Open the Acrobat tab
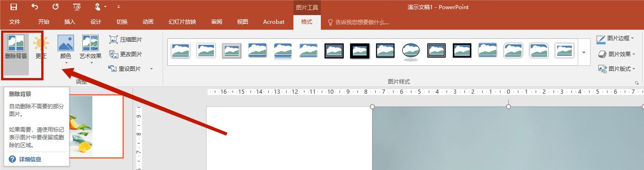This screenshot has height=170, width=644. 274,22
